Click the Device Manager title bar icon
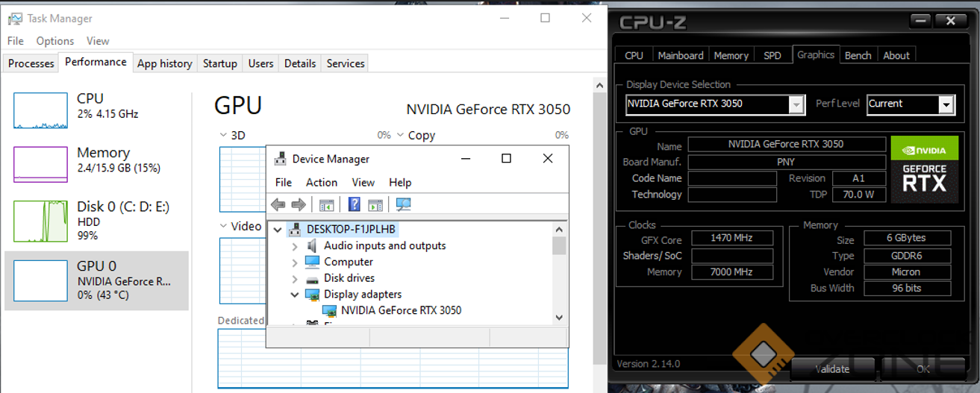Viewport: 980px width, 393px height. pos(281,159)
